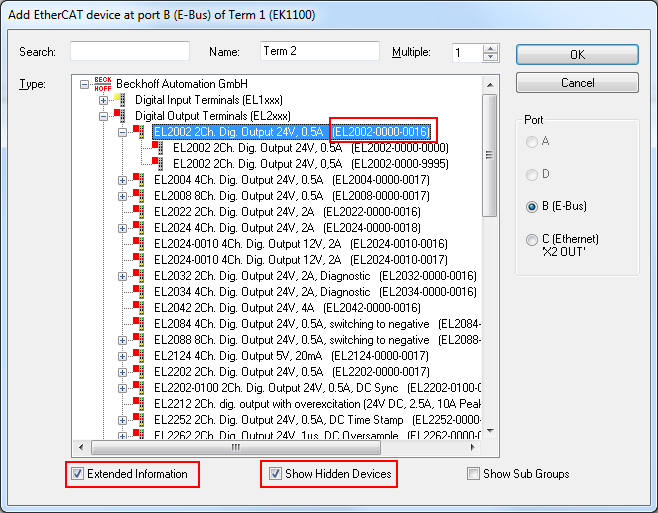Click the vertical scrollbar down arrow
The height and width of the screenshot is (513, 658).
pyautogui.click(x=490, y=431)
